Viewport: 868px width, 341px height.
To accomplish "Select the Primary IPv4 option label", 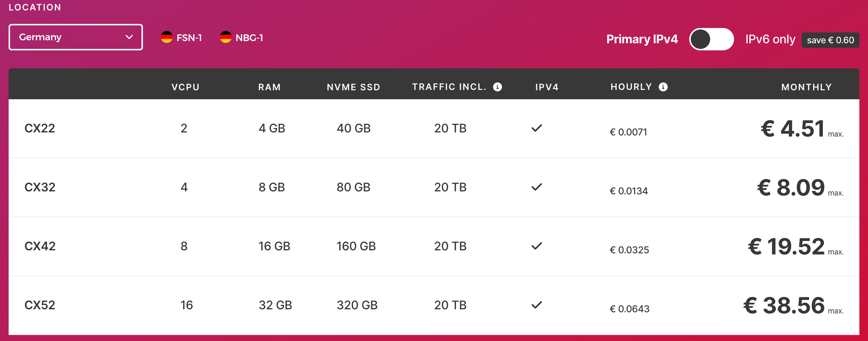I will (x=642, y=39).
